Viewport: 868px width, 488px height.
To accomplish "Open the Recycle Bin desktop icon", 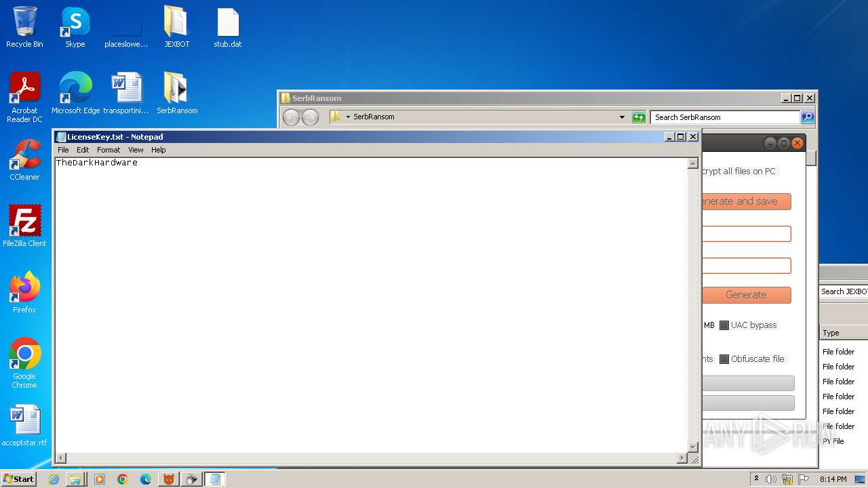I will pos(24,27).
